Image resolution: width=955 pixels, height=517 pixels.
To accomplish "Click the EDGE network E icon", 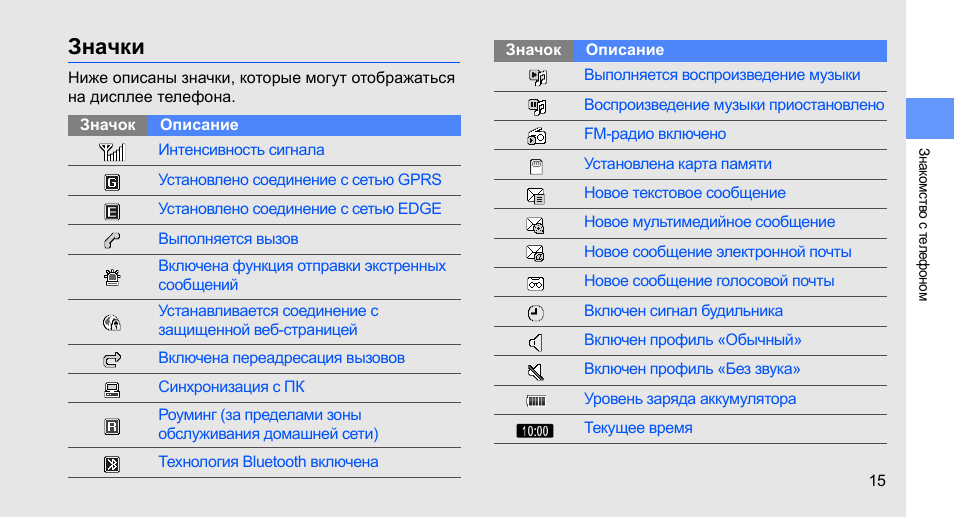I will coord(112,211).
